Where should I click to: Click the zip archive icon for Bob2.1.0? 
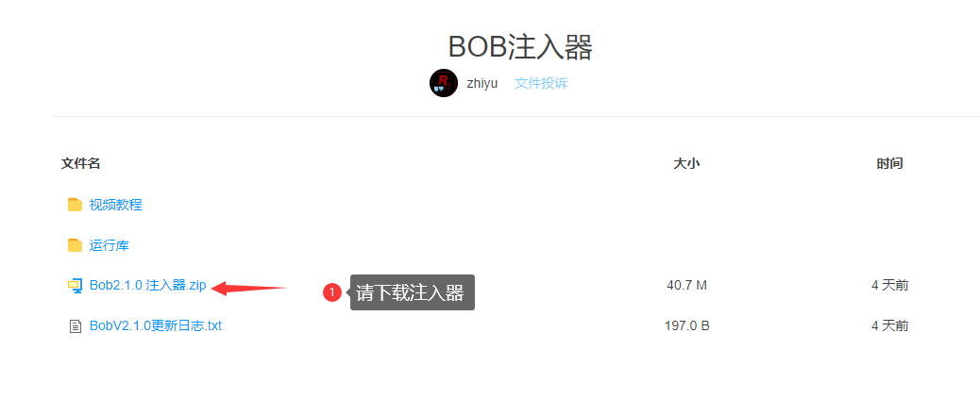pyautogui.click(x=75, y=286)
